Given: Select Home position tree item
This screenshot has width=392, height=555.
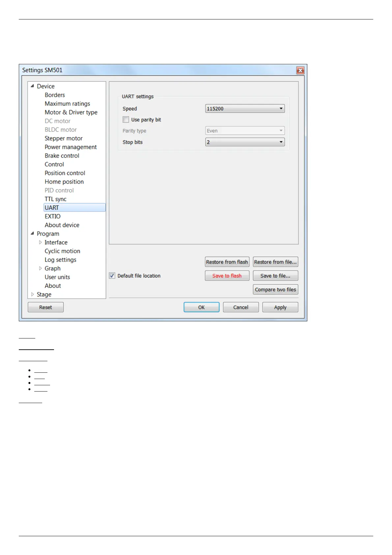Looking at the screenshot, I should tap(64, 182).
